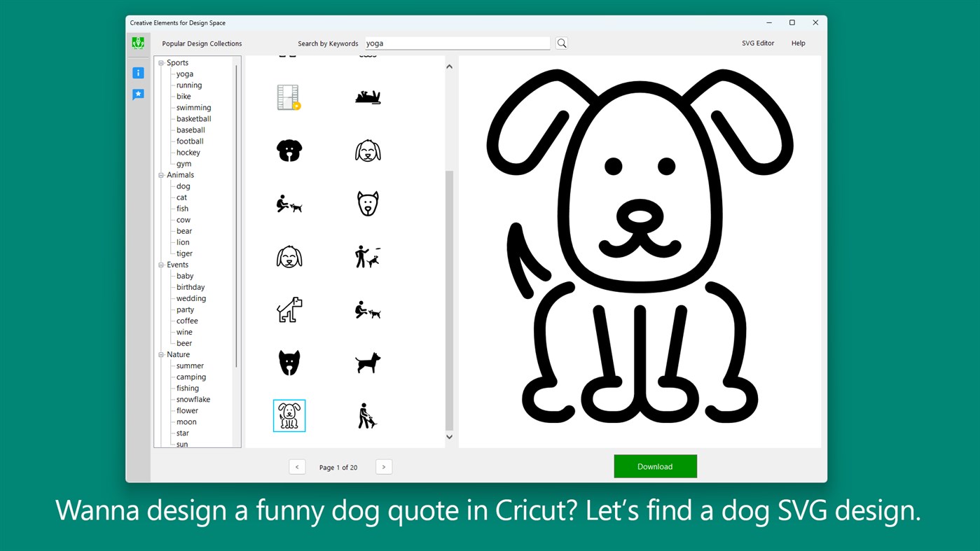Open the Help menu
980x551 pixels.
[798, 43]
